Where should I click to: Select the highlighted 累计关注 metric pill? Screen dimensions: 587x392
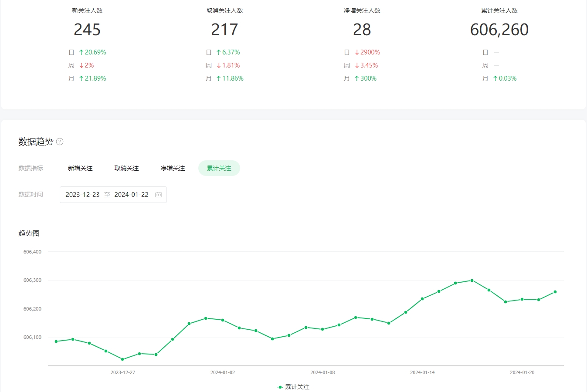(219, 168)
